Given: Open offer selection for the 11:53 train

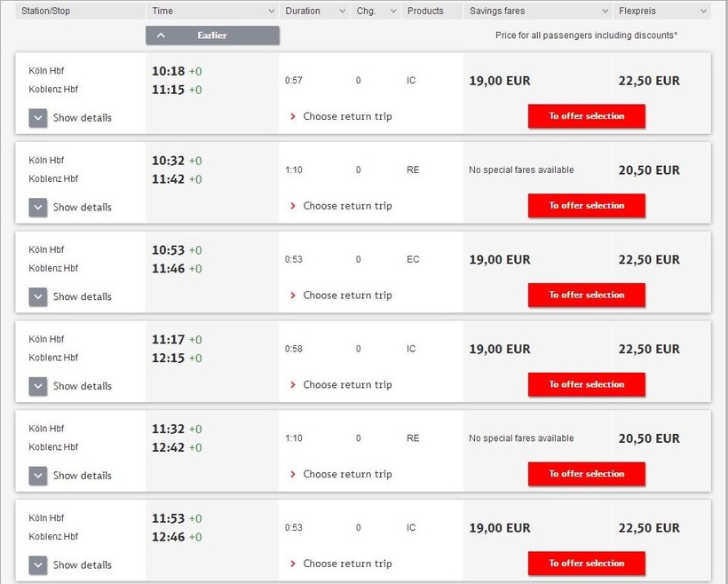Looking at the screenshot, I should pos(586,564).
